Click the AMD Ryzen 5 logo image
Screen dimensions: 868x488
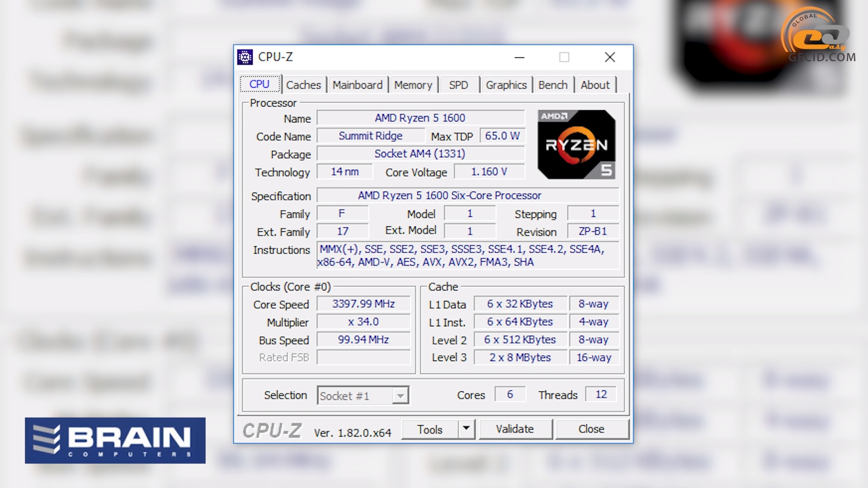[576, 145]
